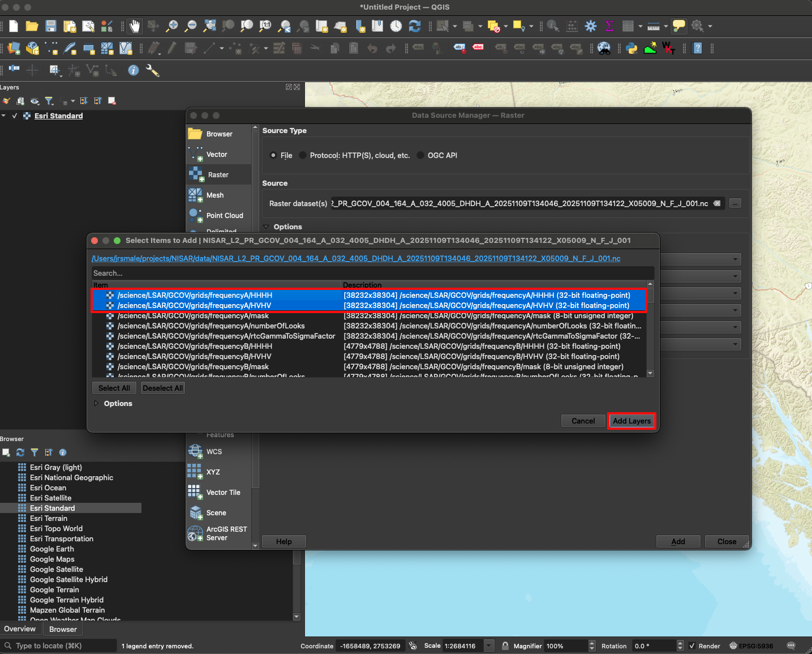Toggle the Render checkbox in status bar
This screenshot has height=654, width=812.
pos(691,646)
